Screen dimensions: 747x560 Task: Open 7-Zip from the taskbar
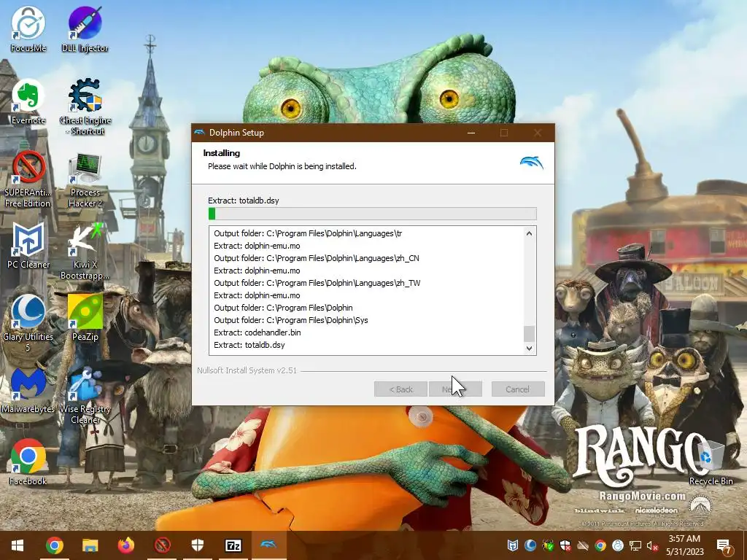click(233, 545)
